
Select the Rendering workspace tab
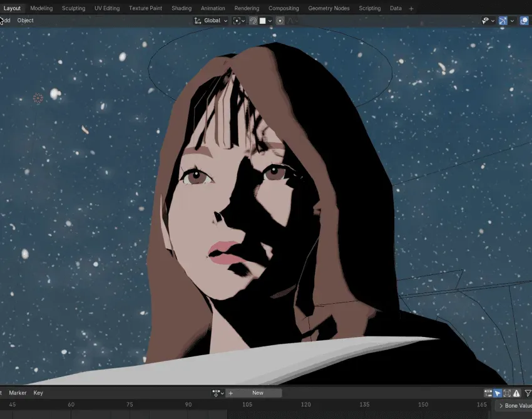click(x=247, y=8)
